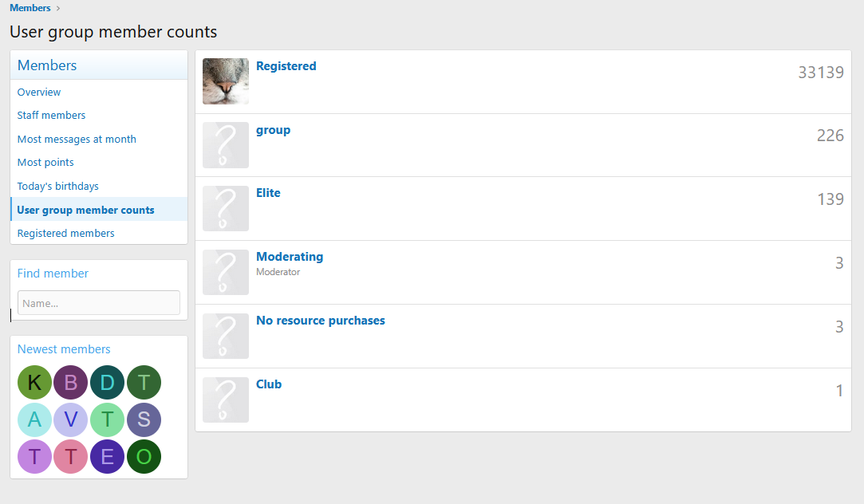This screenshot has height=504, width=864.
Task: Open the Overview sidebar item
Action: coord(39,93)
